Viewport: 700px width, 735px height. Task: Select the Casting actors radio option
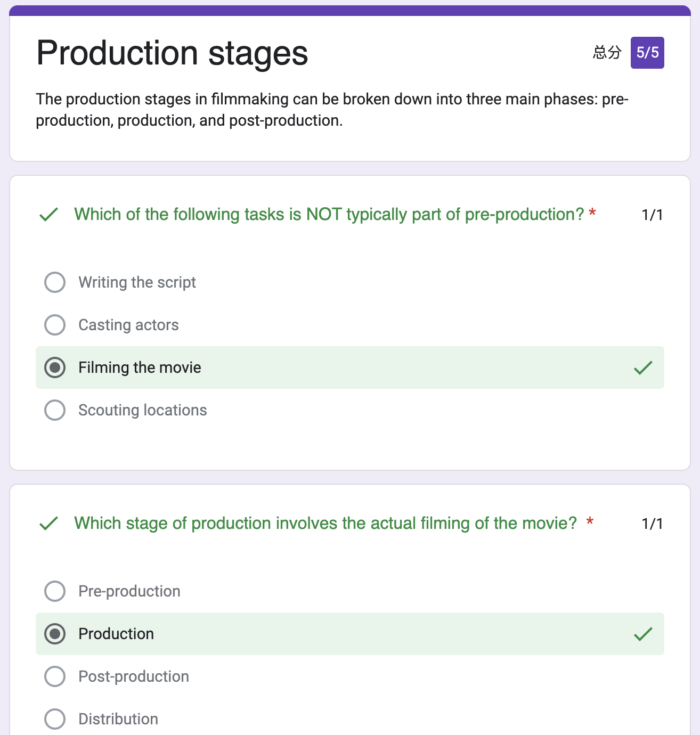tap(55, 325)
